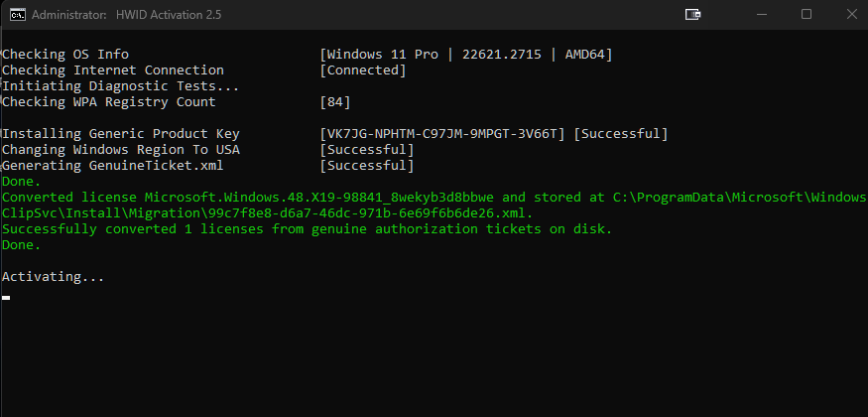Click the 'Checking OS Info' line
Viewport: 868px width, 417px height.
tap(65, 55)
